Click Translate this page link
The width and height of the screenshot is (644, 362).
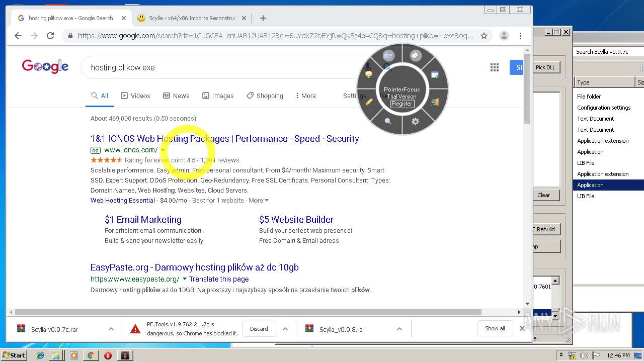coord(219,279)
